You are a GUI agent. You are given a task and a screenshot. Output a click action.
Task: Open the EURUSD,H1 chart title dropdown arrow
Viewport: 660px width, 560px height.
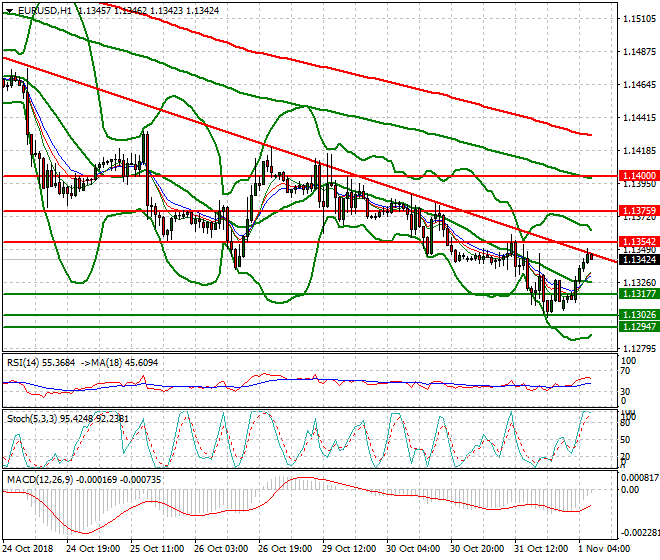10,11
